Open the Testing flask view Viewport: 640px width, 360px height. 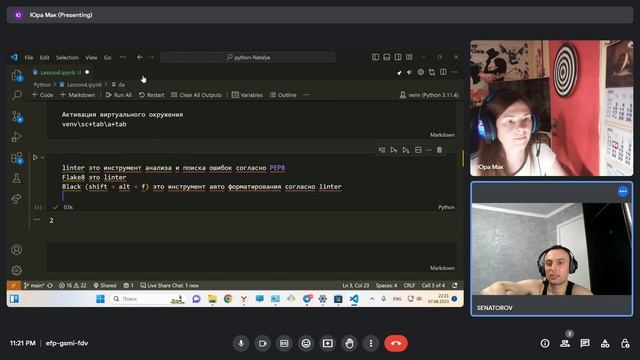(16, 178)
